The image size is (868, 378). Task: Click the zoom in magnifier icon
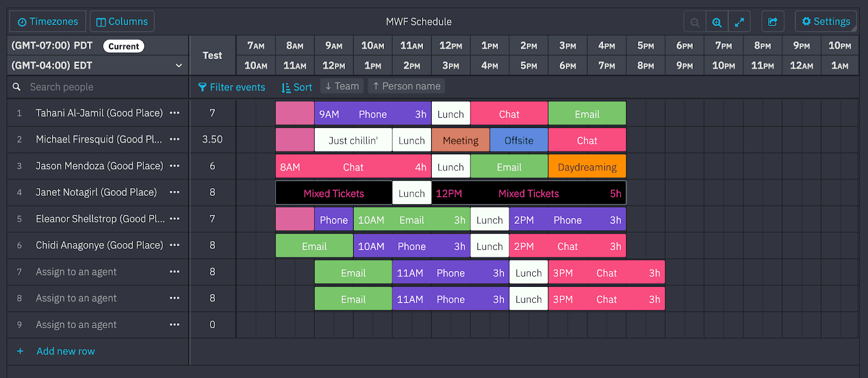[x=717, y=22]
